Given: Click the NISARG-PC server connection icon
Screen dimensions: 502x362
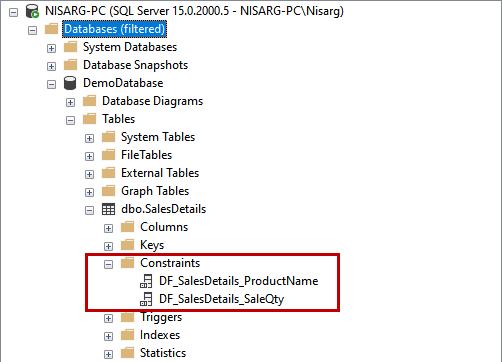Looking at the screenshot, I should click(x=33, y=11).
